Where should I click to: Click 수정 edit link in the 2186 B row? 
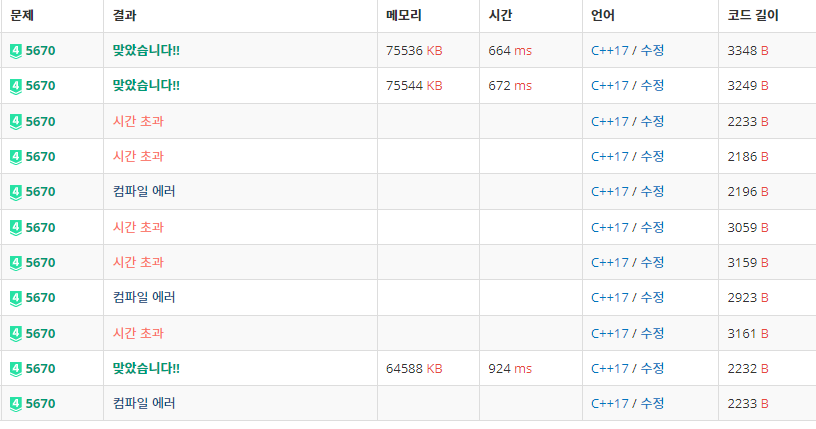(x=652, y=156)
